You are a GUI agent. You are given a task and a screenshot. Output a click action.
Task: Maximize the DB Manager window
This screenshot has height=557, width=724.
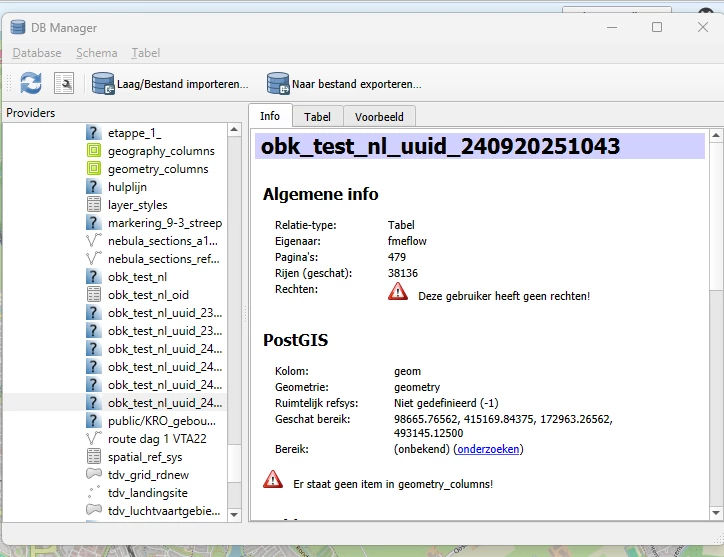point(657,27)
